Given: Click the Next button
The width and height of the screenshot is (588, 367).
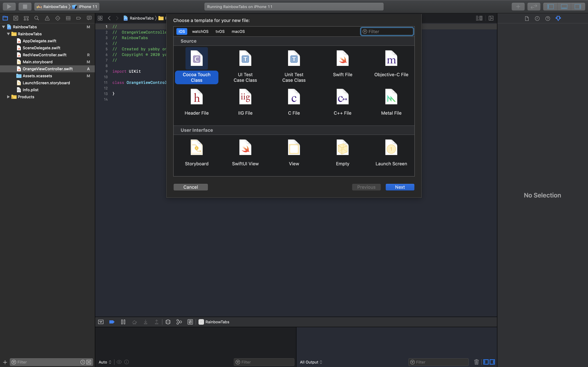Looking at the screenshot, I should (x=400, y=187).
